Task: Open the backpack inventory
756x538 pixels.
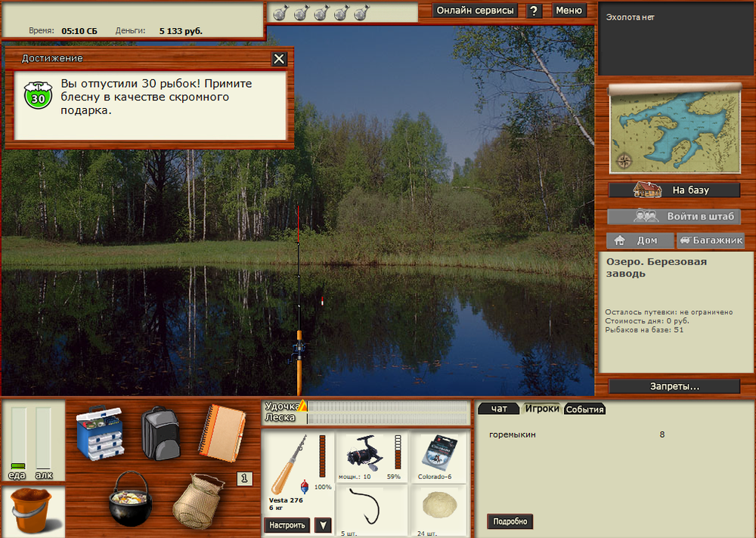Action: pos(161,431)
